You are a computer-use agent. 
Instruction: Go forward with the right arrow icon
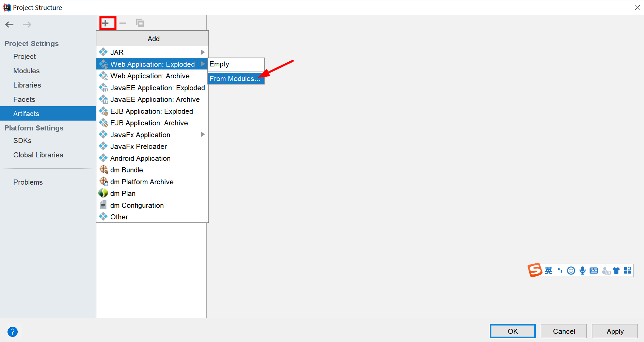click(27, 25)
